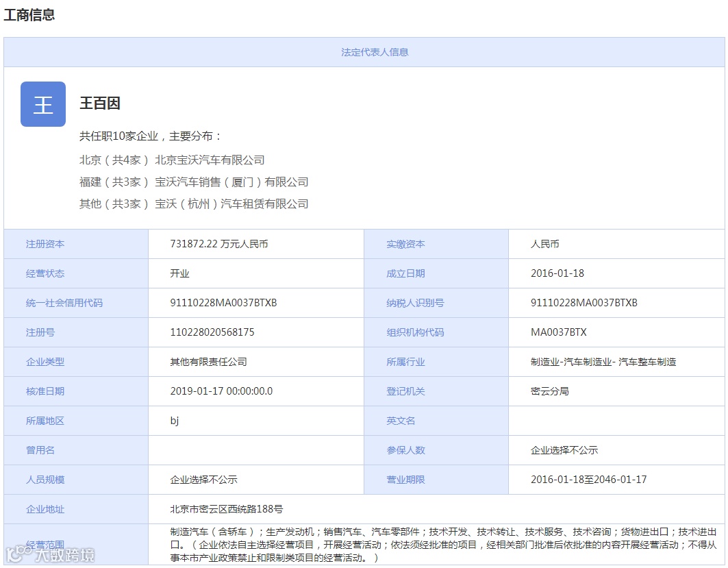
Task: Select text 北京（共4家）
Action: [x=114, y=160]
